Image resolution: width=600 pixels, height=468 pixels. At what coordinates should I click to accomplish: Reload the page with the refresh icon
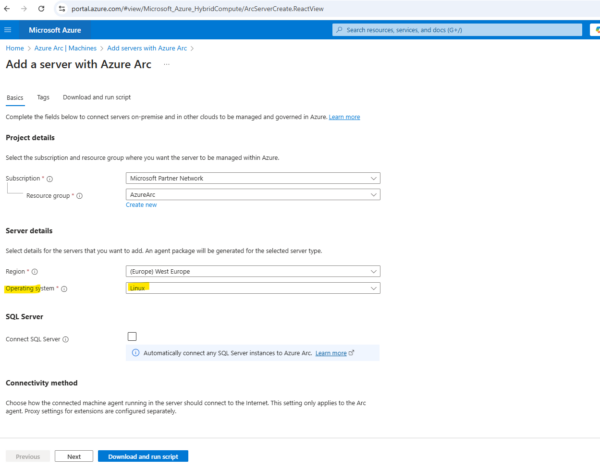[x=41, y=8]
